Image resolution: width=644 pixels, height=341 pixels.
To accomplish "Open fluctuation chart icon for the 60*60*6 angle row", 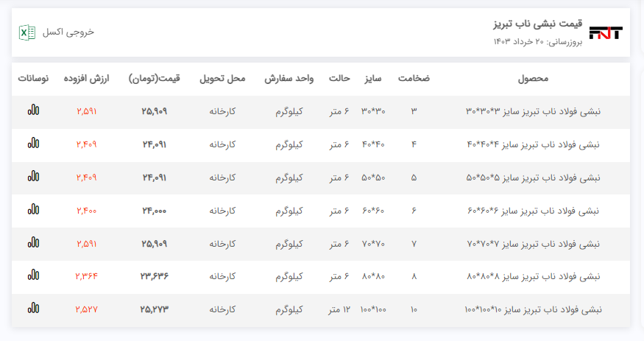I will pyautogui.click(x=33, y=210).
